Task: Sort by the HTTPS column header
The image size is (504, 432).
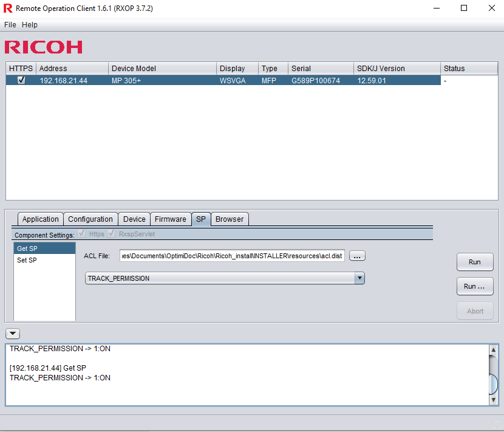Action: tap(21, 69)
